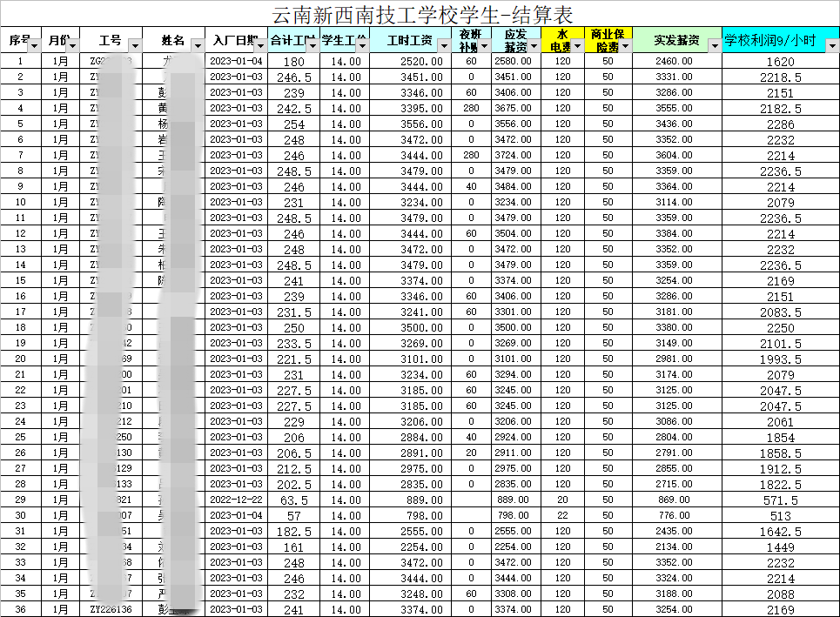Open the 姓名 column filter dropdown
Image resolution: width=840 pixels, height=617 pixels.
click(x=198, y=46)
